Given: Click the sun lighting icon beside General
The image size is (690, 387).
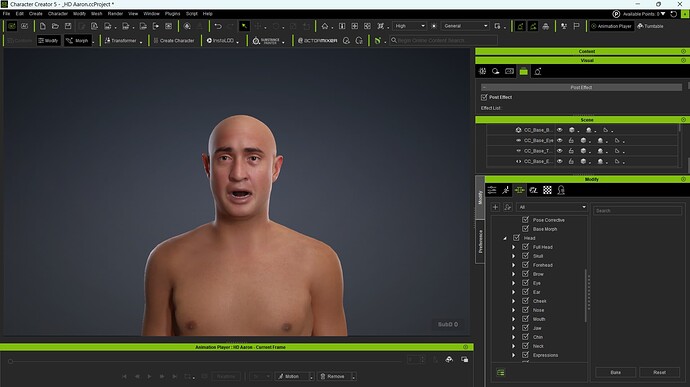Looking at the screenshot, I should point(433,26).
